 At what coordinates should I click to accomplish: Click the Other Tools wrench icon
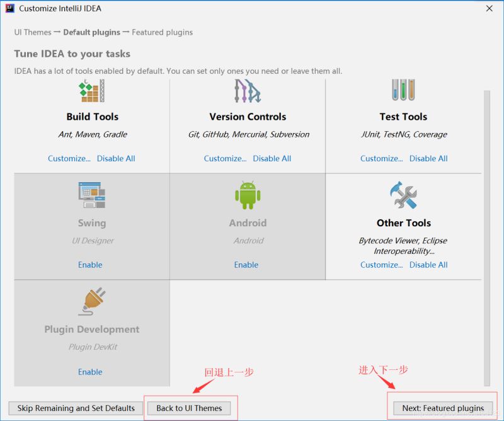coord(403,195)
